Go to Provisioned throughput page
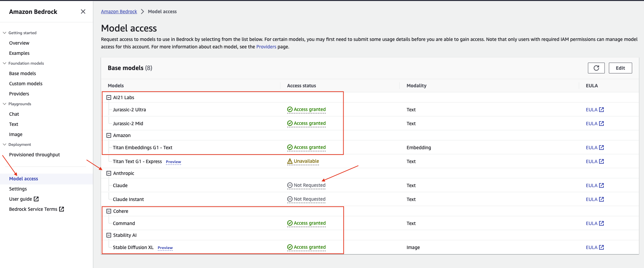Viewport: 644px width, 268px height. (34, 155)
